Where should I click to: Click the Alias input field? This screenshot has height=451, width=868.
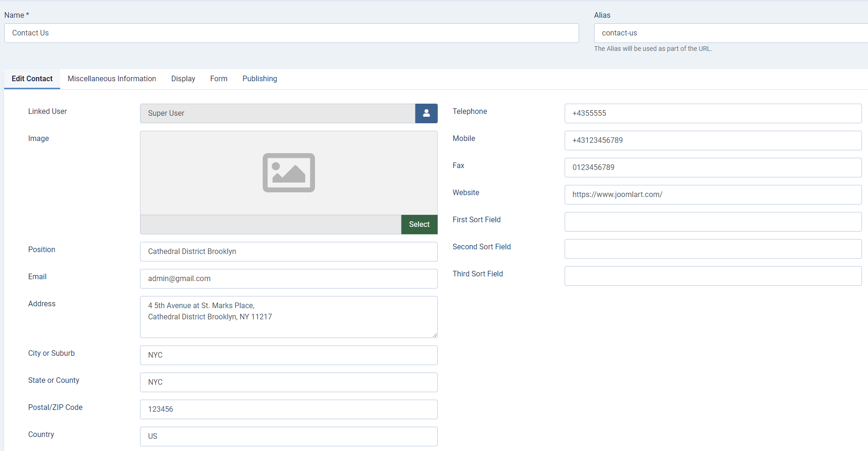[x=730, y=33]
